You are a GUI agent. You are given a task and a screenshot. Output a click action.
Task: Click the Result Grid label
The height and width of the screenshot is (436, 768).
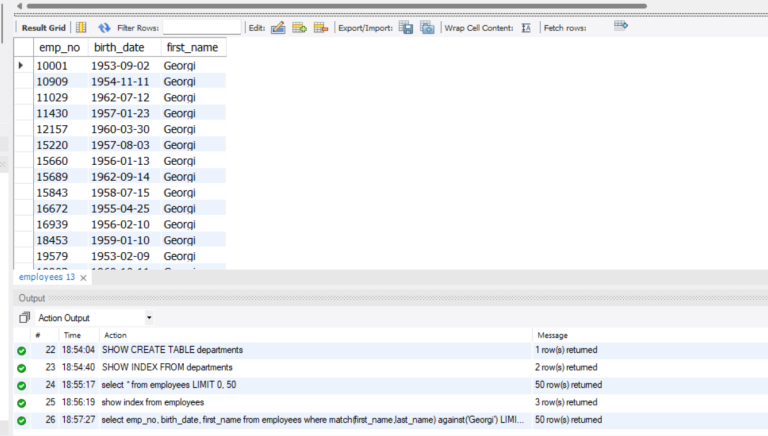44,28
